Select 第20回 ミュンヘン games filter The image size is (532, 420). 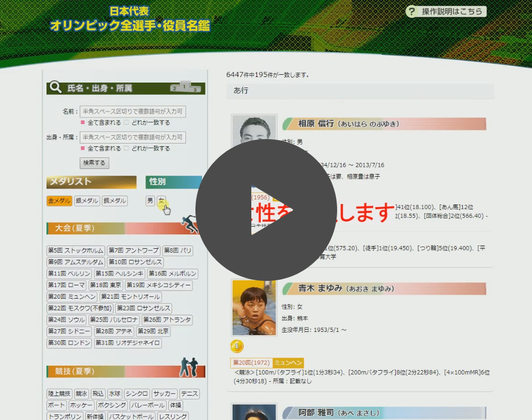point(72,297)
